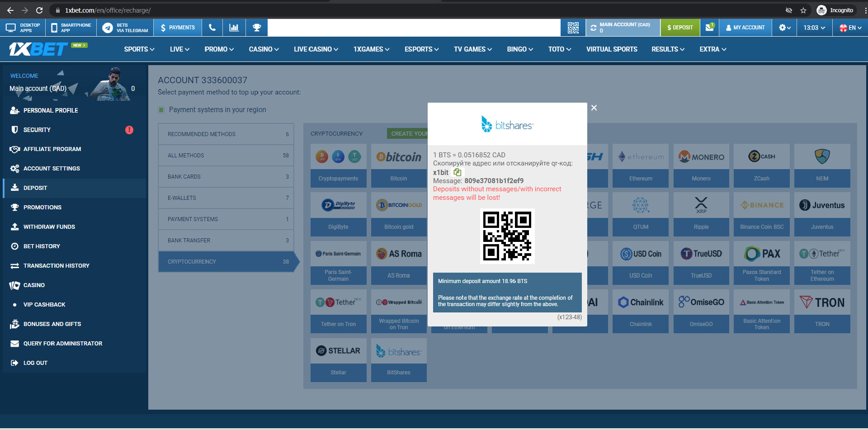
Task: Open the phone callback icon
Action: pyautogui.click(x=212, y=28)
